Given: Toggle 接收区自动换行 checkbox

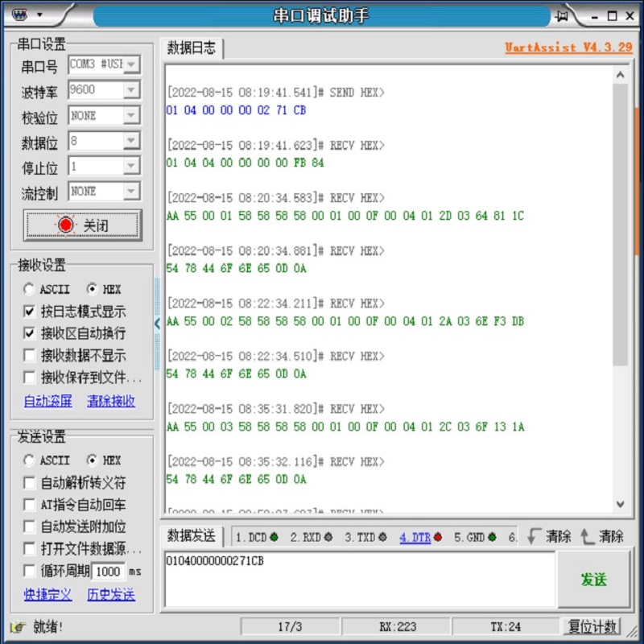Looking at the screenshot, I should point(29,333).
